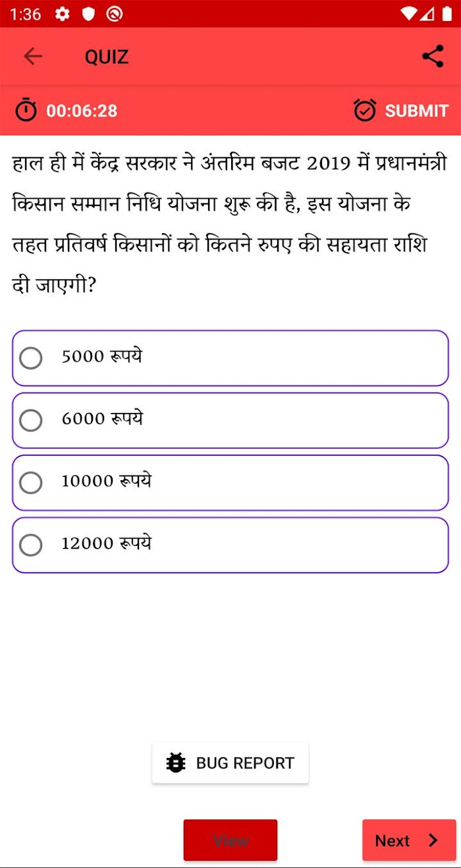Check the battery icon in status bar
Screen dimensions: 461x868
(x=446, y=13)
